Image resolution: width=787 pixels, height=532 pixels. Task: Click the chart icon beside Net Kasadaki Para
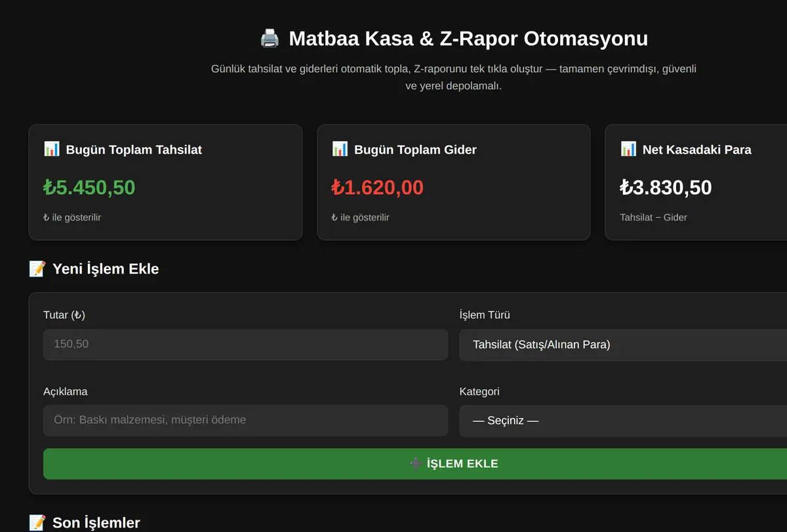[628, 149]
